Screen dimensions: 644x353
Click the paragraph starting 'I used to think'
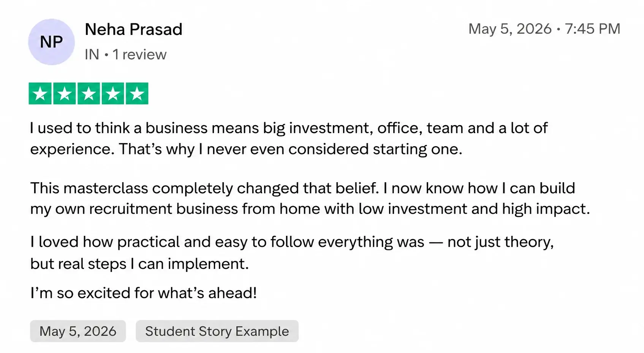tap(289, 138)
